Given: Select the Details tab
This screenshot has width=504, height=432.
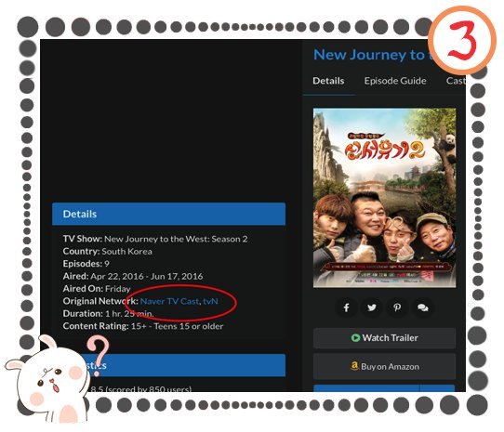Looking at the screenshot, I should pyautogui.click(x=328, y=81).
